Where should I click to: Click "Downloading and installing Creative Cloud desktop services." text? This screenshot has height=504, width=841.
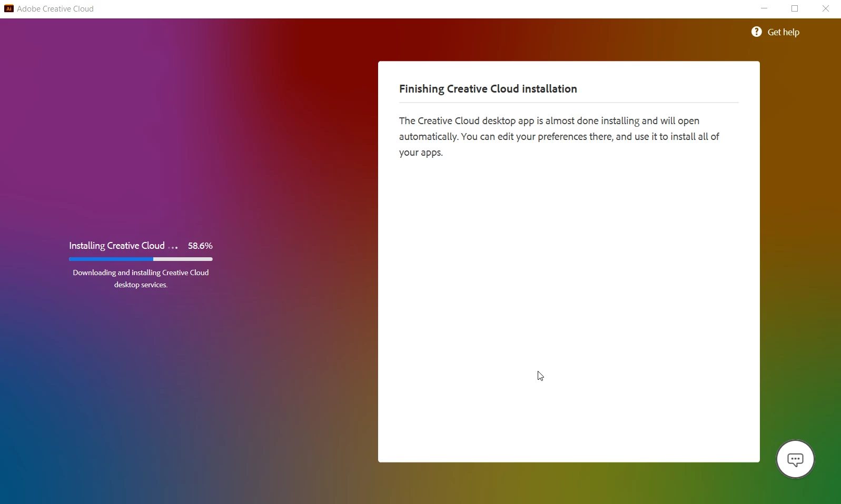click(x=141, y=278)
